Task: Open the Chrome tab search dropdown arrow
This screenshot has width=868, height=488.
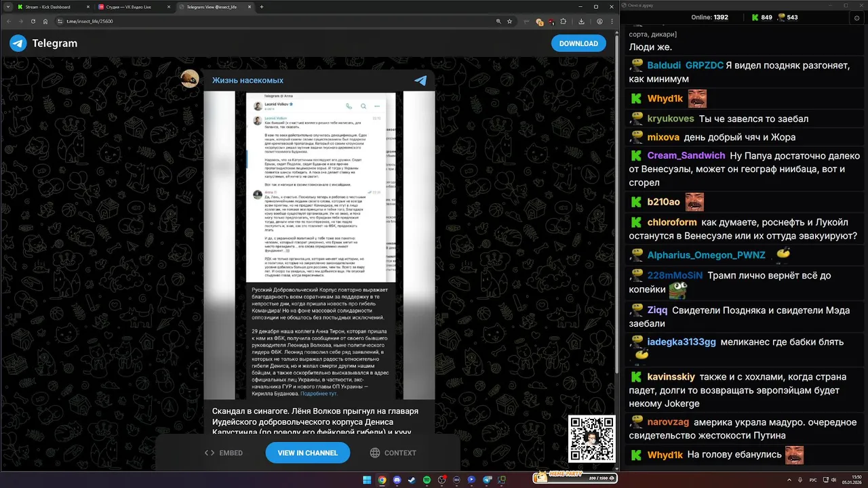Action: click(7, 7)
